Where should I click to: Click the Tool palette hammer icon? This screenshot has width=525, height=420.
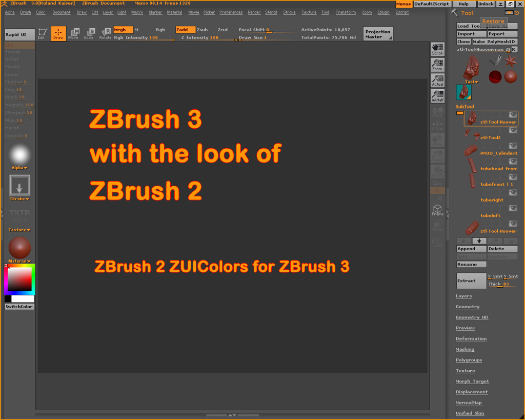[454, 13]
